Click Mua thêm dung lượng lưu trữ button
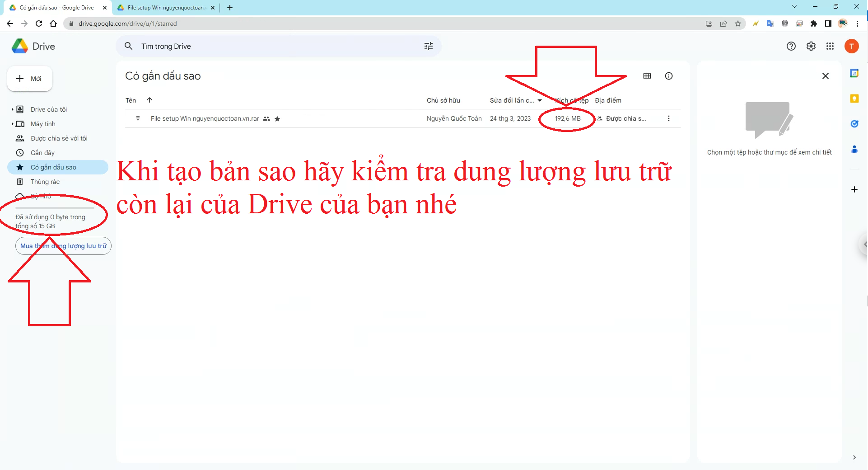868x470 pixels. (63, 246)
